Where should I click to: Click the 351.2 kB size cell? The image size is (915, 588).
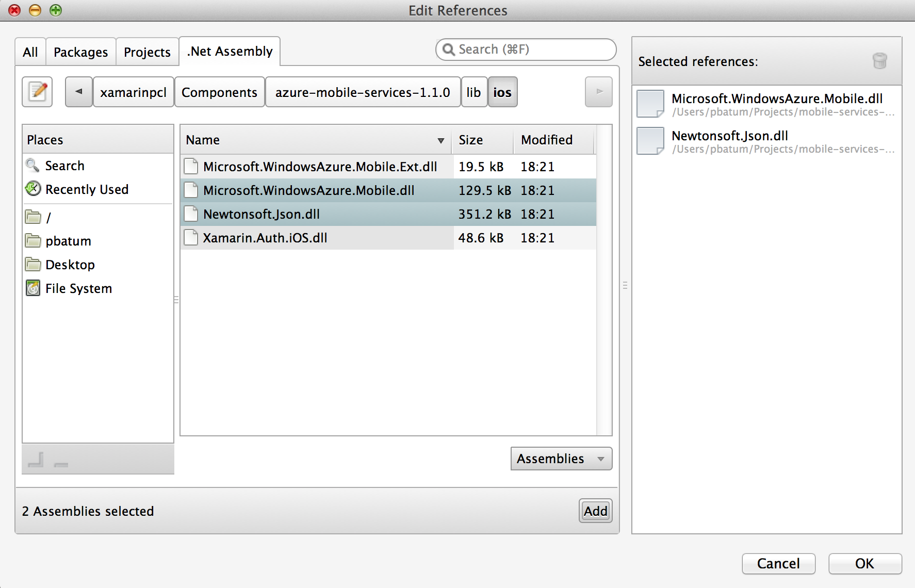pos(484,214)
